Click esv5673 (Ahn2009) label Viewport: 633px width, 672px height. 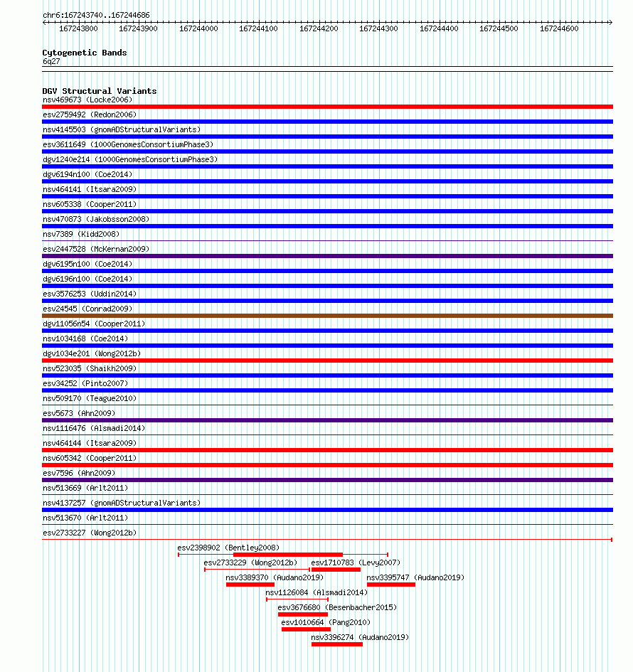(x=79, y=414)
